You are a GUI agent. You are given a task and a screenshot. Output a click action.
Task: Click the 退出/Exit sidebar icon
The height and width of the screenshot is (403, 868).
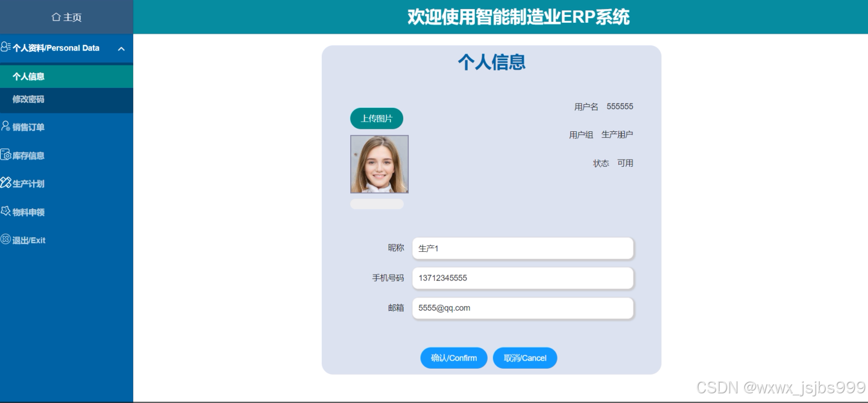[x=5, y=239]
